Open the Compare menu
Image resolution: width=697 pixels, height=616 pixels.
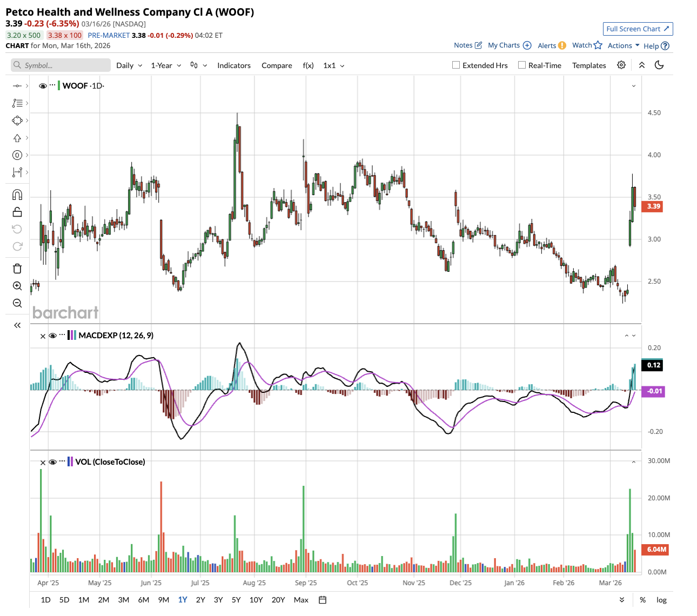[x=277, y=65]
